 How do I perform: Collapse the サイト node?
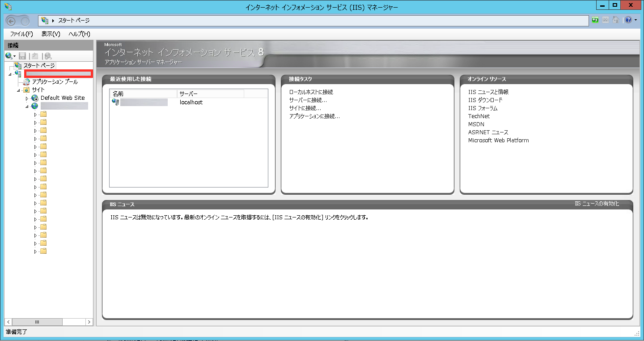(19, 90)
